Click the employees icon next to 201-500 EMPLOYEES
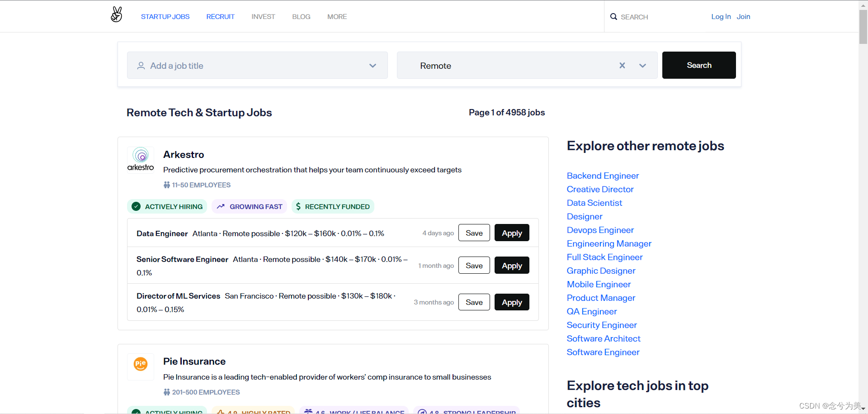 pyautogui.click(x=167, y=392)
